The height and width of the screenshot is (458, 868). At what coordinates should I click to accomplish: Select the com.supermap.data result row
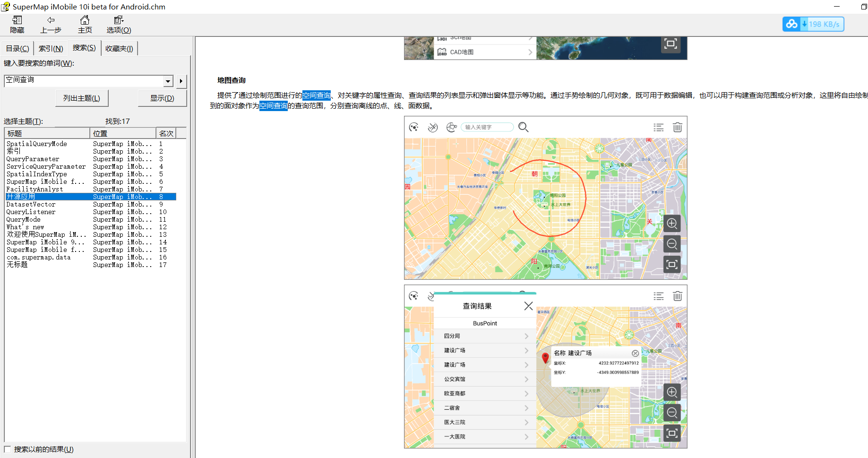pyautogui.click(x=91, y=257)
